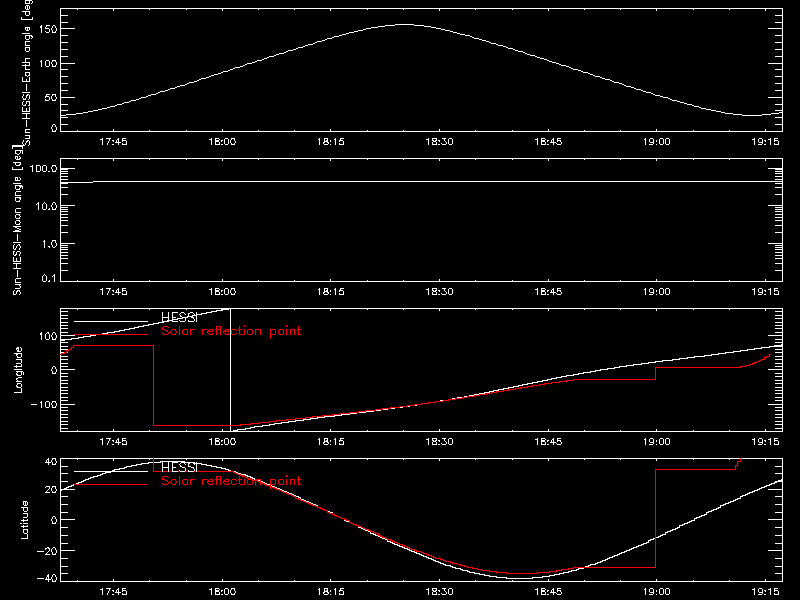Click the white HESSI legend line in Longitude plot
This screenshot has width=800, height=600.
pyautogui.click(x=111, y=321)
